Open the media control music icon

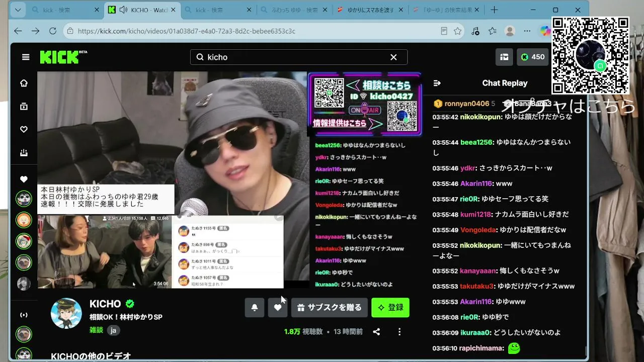[x=475, y=31]
